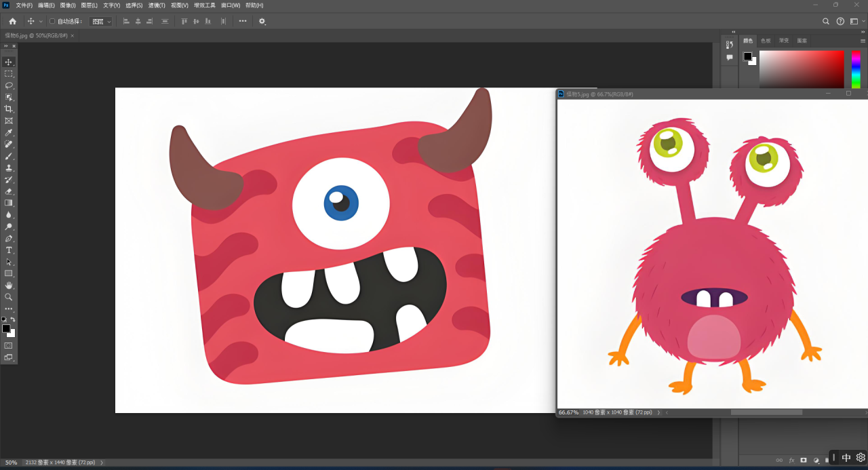Activate the Hand tool
Viewport: 868px width, 470px height.
[9, 286]
